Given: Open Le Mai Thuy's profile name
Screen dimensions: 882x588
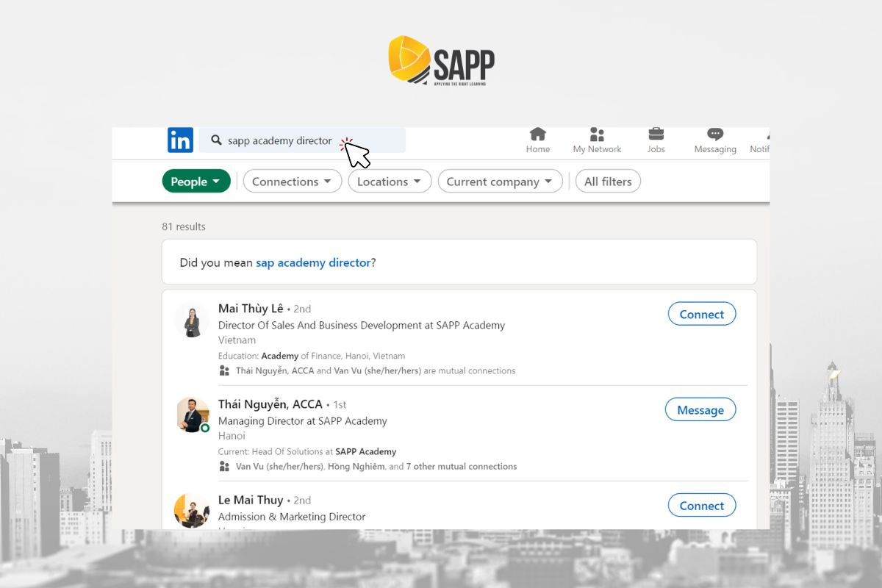Looking at the screenshot, I should coord(251,500).
